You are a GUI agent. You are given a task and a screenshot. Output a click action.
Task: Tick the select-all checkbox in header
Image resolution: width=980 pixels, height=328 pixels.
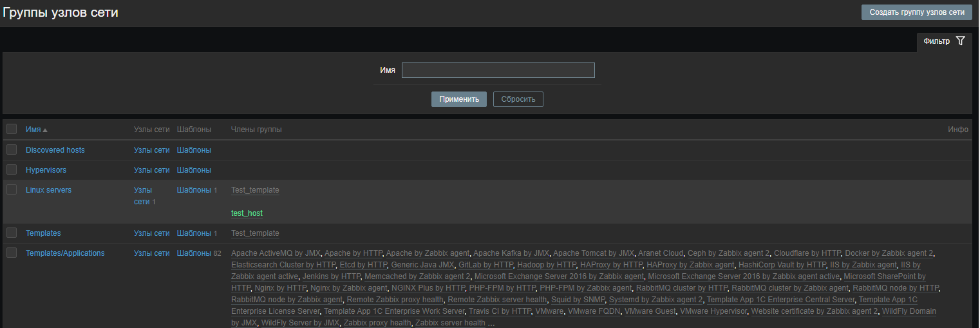click(x=12, y=130)
